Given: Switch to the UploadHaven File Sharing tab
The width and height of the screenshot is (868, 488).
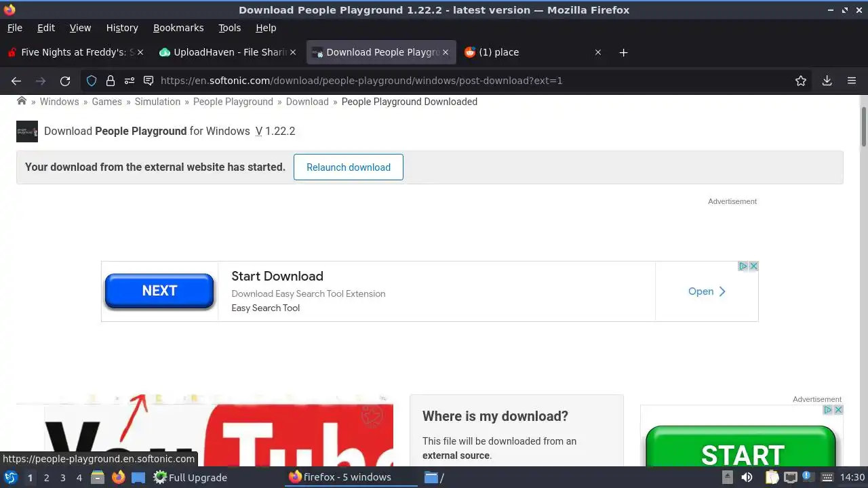Looking at the screenshot, I should coord(227,52).
